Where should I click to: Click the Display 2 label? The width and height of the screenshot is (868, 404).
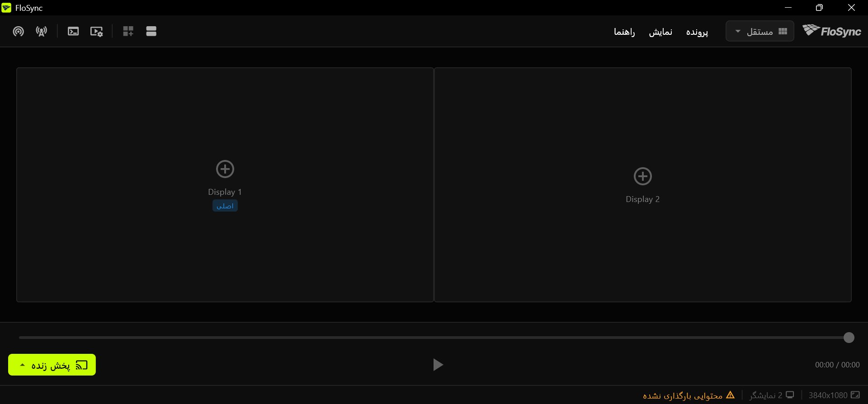click(x=643, y=199)
